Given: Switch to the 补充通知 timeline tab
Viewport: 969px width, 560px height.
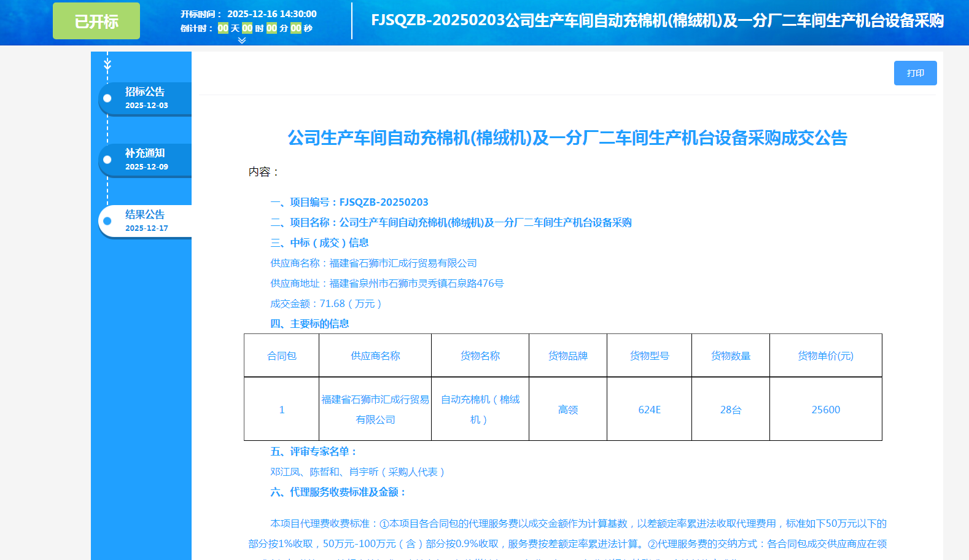Looking at the screenshot, I should [x=145, y=159].
